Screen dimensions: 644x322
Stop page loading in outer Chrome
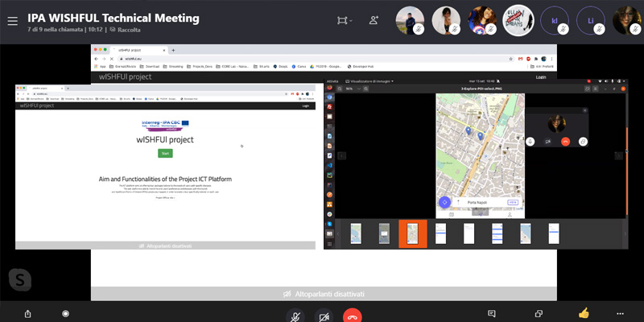(111, 59)
